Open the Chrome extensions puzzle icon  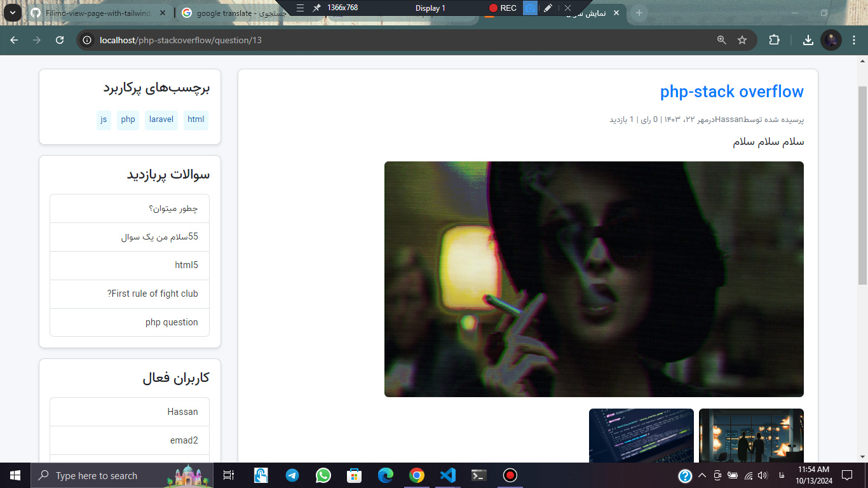pyautogui.click(x=774, y=40)
